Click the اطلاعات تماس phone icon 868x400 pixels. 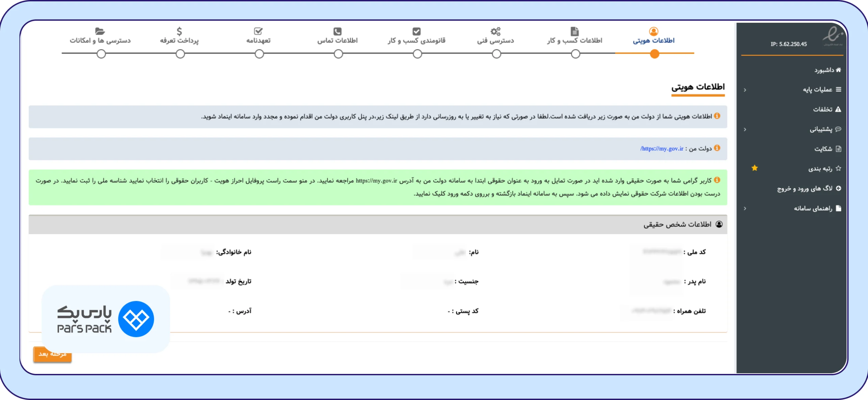[x=337, y=31]
